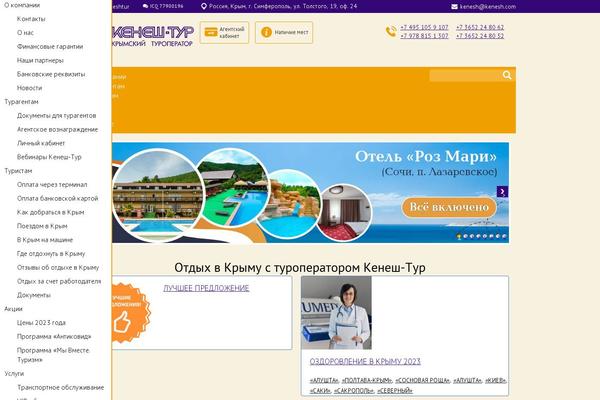600x400 pixels.
Task: Click the phone handset icon
Action: (x=391, y=31)
